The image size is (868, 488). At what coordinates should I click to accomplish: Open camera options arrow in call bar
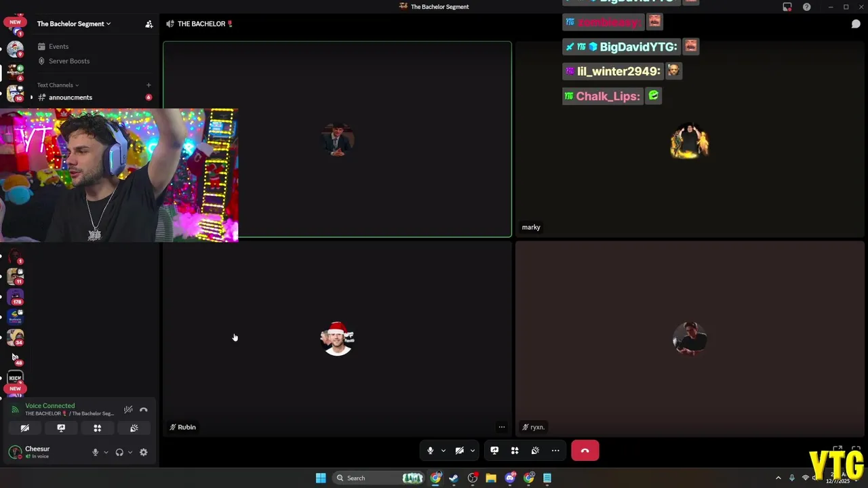pyautogui.click(x=473, y=451)
